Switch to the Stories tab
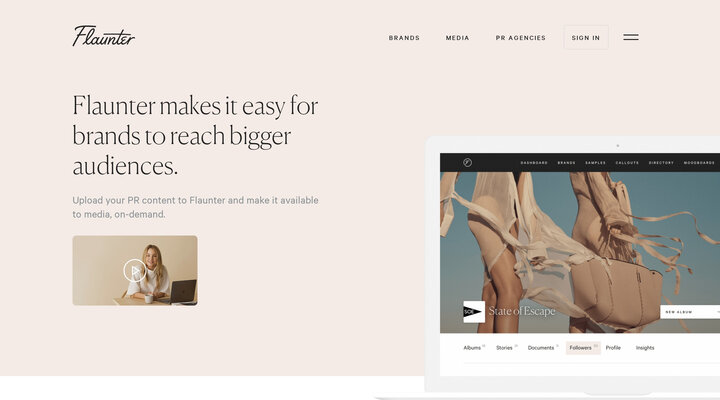This screenshot has height=400, width=720. (x=506, y=348)
